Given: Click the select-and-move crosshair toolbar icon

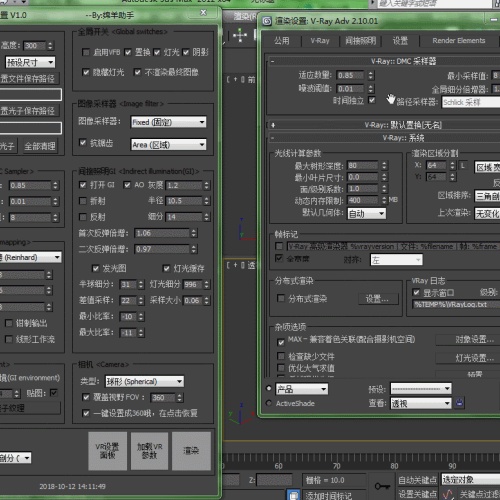Looking at the screenshot, I should tap(240, 36).
